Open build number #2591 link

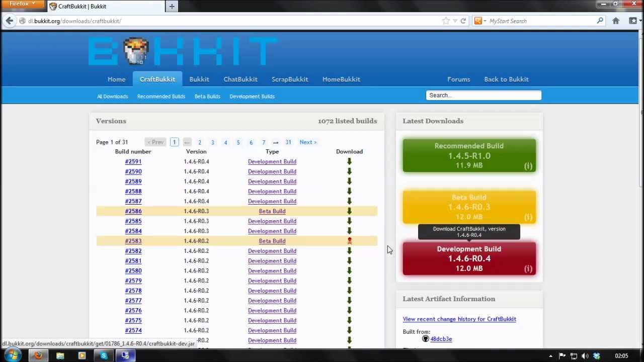point(133,161)
